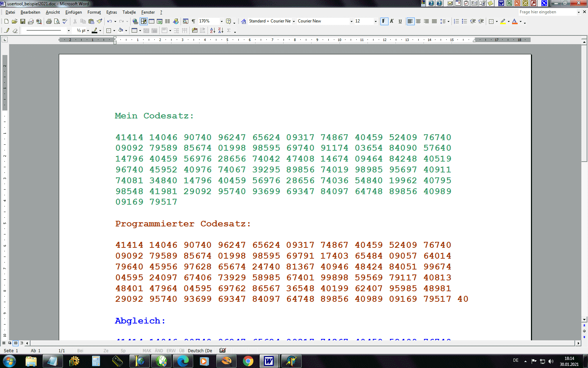Image resolution: width=588 pixels, height=368 pixels.
Task: Click the ÜB overwrite status indicator
Action: 182,350
